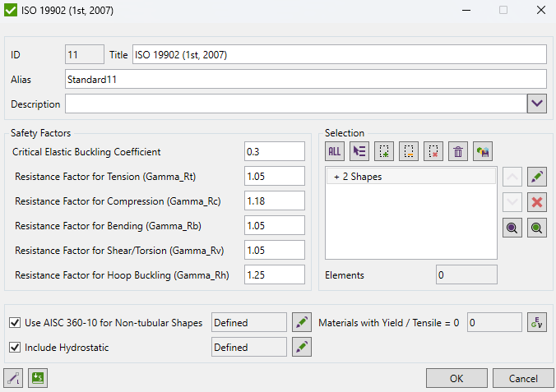Uncheck the Include Hydrostatic checkbox

(x=15, y=348)
